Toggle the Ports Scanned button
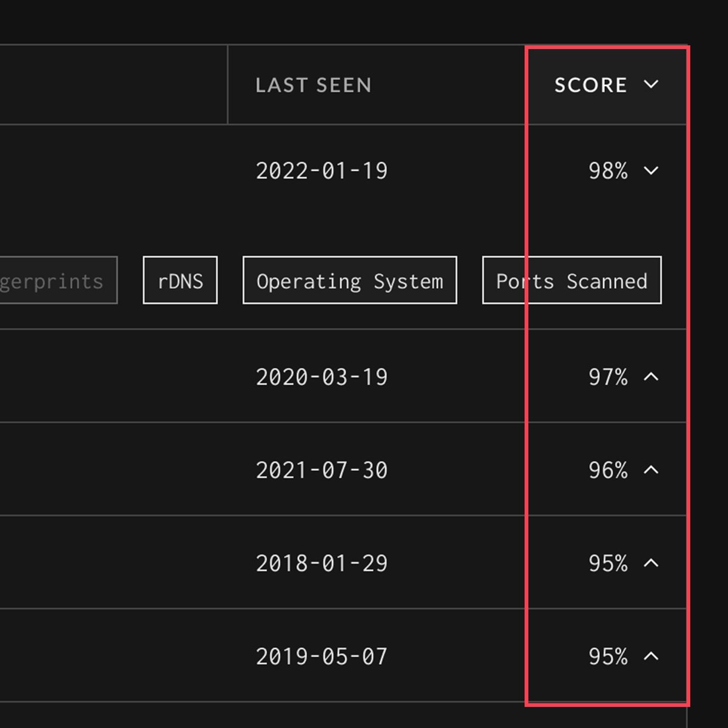The width and height of the screenshot is (728, 728). click(x=571, y=280)
